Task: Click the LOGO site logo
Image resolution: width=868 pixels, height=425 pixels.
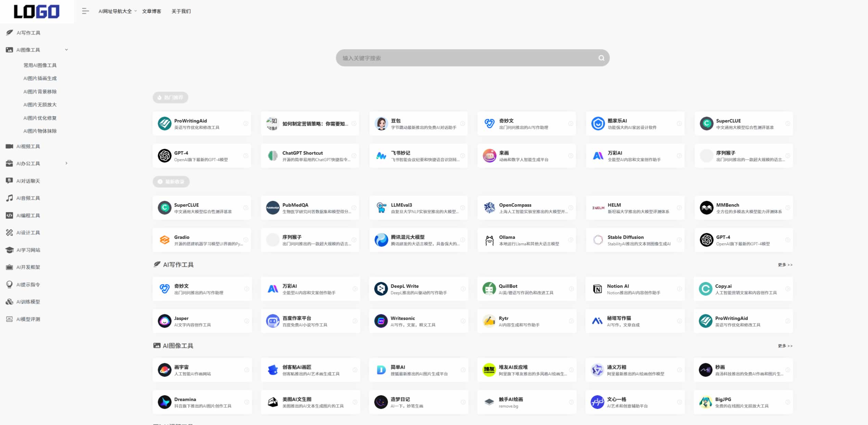Action: [x=37, y=11]
